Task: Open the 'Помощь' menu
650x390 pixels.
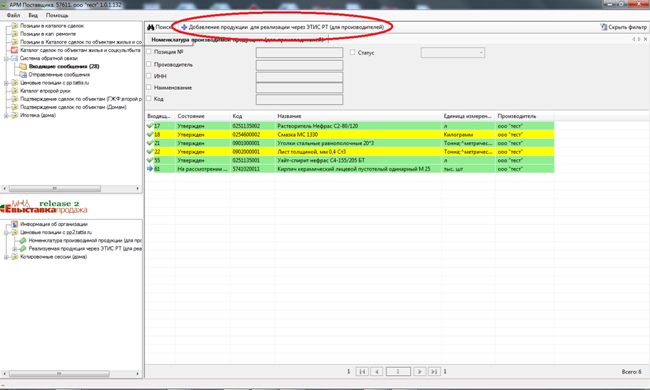Action: [57, 15]
